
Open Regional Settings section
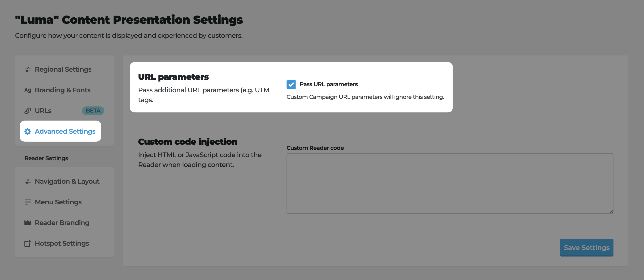tap(63, 70)
